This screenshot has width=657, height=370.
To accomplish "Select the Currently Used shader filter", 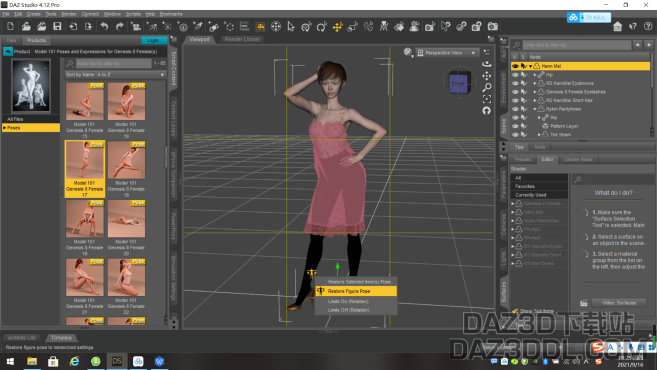I will click(x=539, y=195).
